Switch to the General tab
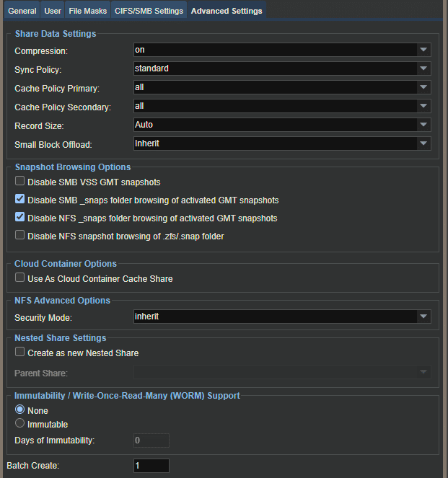 (22, 11)
